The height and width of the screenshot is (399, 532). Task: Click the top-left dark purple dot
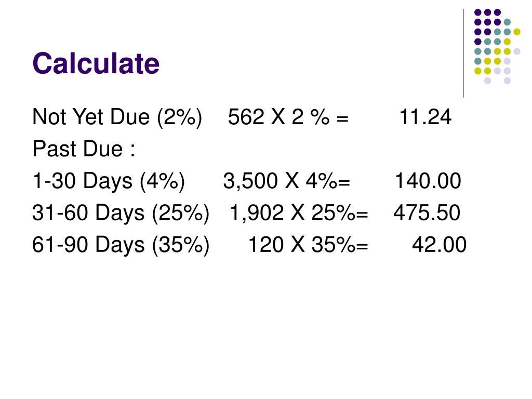point(478,12)
